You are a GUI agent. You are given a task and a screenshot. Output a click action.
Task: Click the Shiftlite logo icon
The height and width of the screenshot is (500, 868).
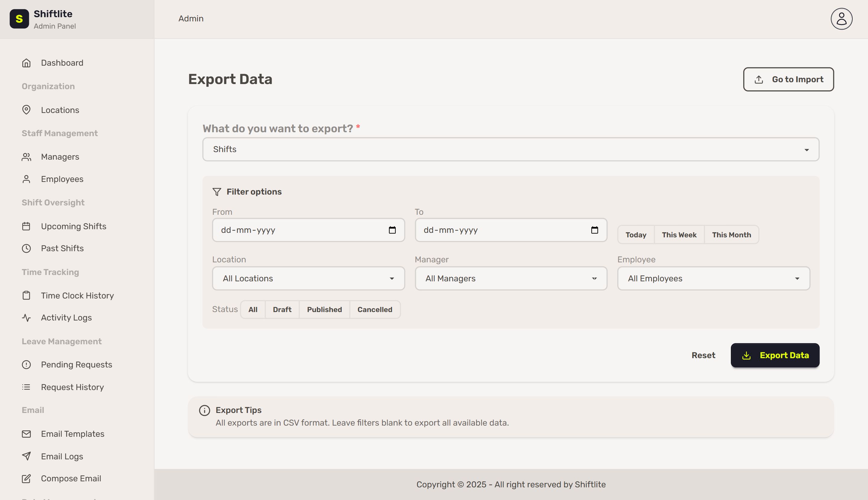pos(19,19)
